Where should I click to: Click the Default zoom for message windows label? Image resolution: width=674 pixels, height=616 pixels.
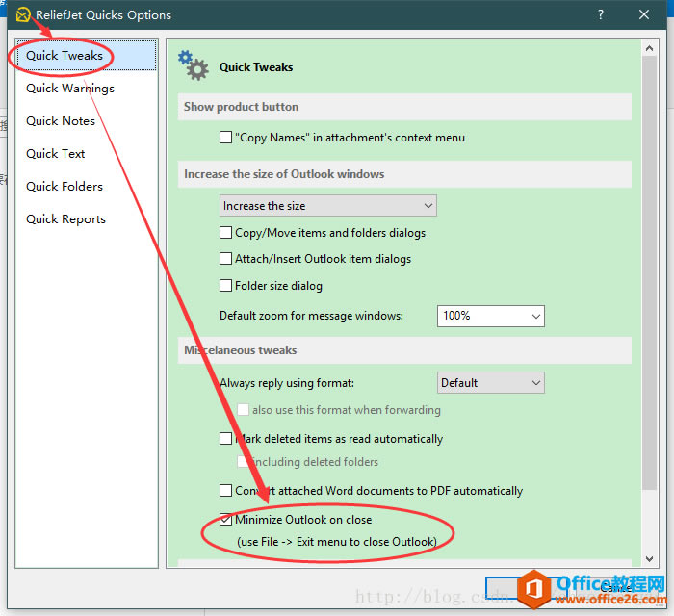tap(312, 316)
